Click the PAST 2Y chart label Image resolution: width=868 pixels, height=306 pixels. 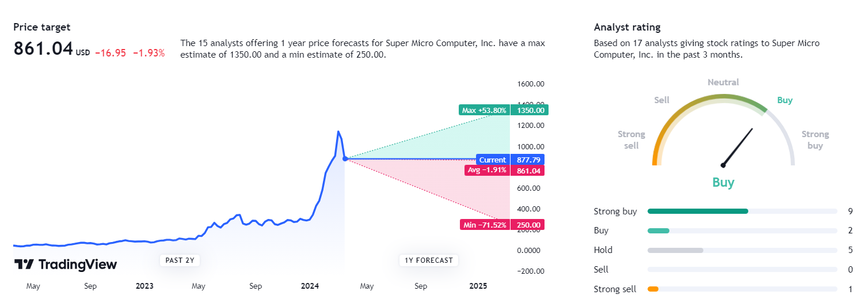tap(180, 260)
